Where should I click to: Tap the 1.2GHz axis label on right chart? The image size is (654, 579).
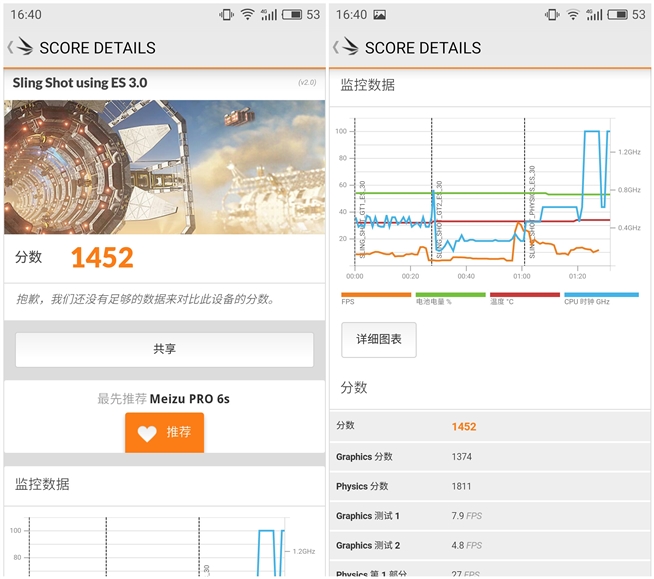click(629, 152)
